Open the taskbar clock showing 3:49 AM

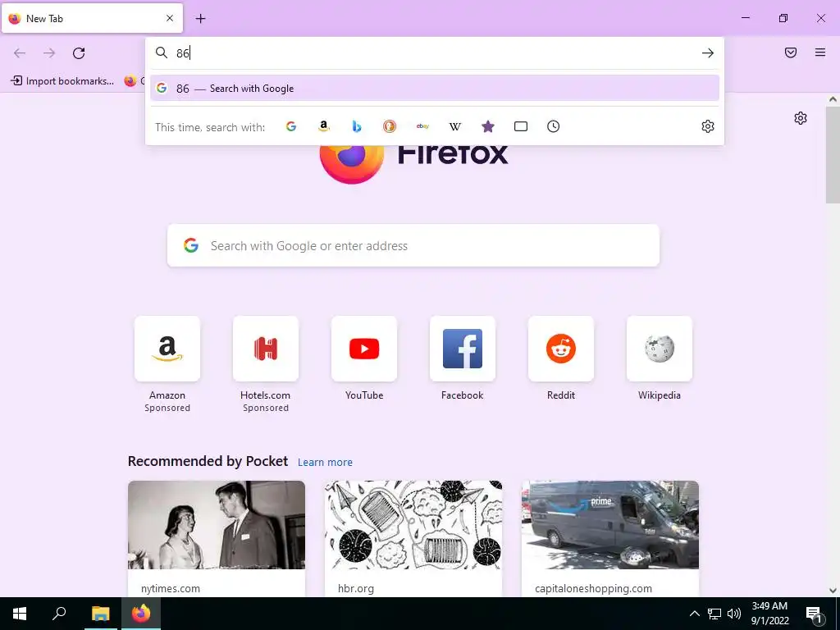(x=769, y=614)
